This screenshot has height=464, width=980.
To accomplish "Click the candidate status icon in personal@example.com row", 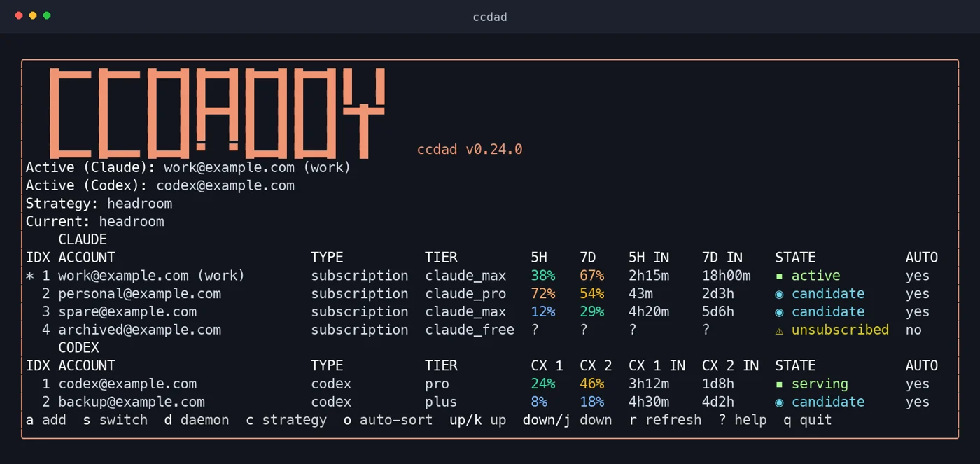I will point(779,294).
